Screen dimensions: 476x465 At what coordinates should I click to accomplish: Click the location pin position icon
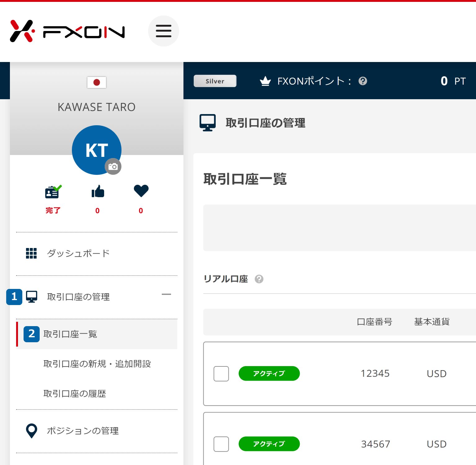[32, 431]
